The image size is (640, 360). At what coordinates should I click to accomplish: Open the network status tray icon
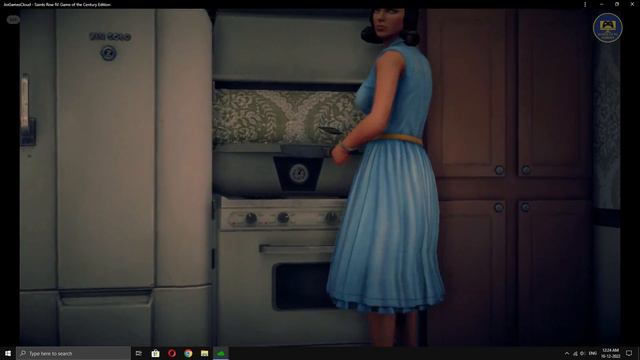[575, 353]
